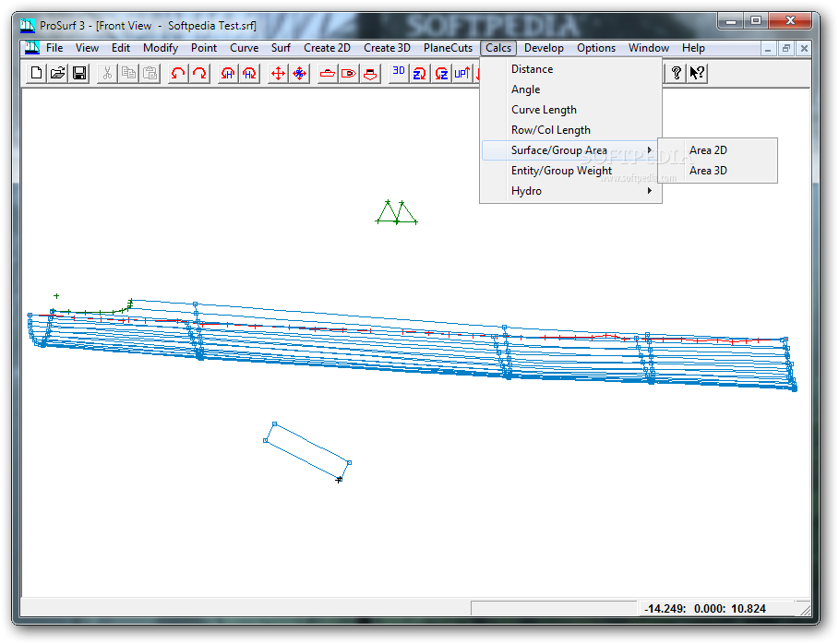Click the Copy icon in the toolbar
Screen dimensions: 839x644
click(128, 73)
